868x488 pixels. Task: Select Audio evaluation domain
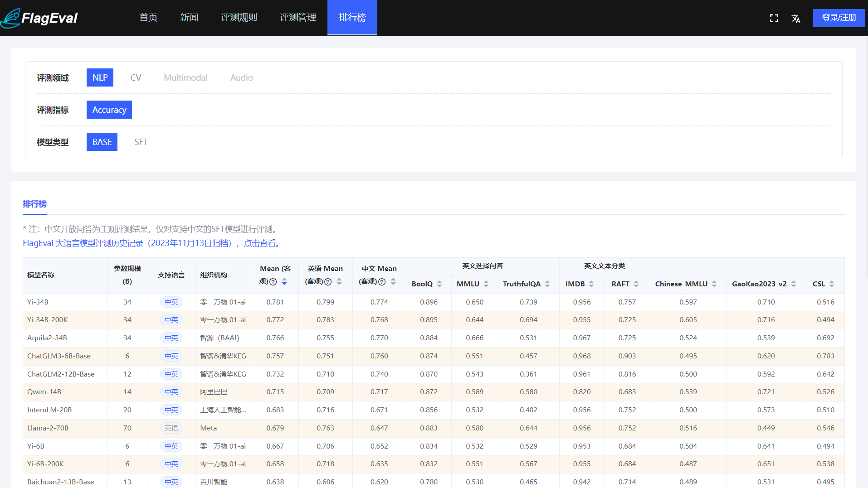coord(242,77)
